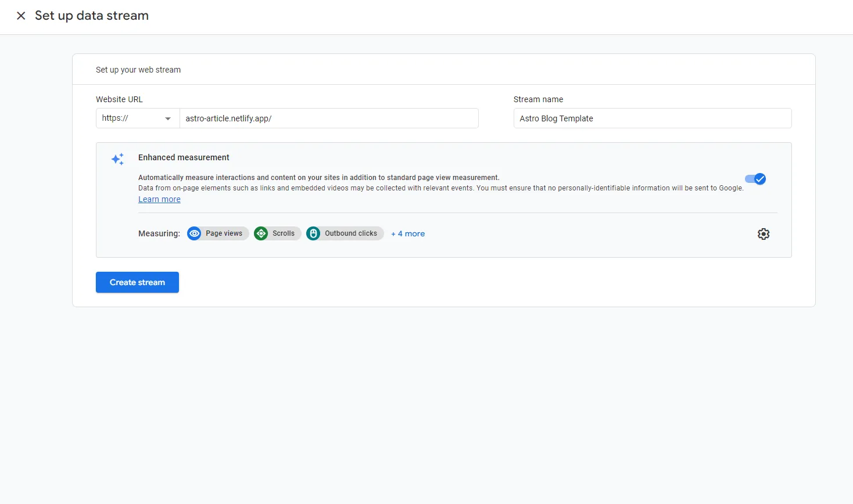Screen dimensions: 853x504
Task: Close the Set up data stream dialog
Action: 21,16
